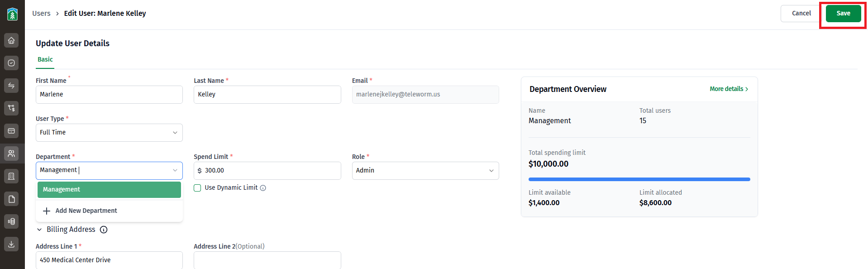Screen dimensions: 868x269
Task: Open the building sidebar icon
Action: [x=11, y=176]
